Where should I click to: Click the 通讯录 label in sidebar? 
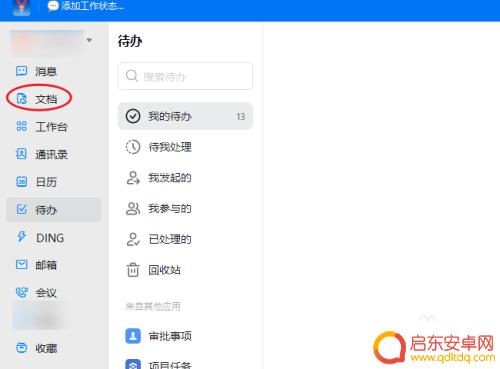(x=51, y=154)
